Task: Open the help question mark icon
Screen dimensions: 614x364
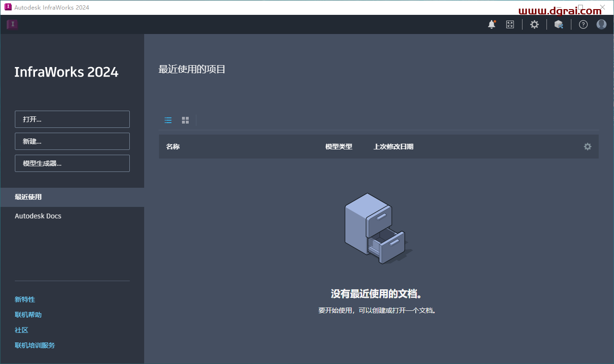Action: click(583, 24)
